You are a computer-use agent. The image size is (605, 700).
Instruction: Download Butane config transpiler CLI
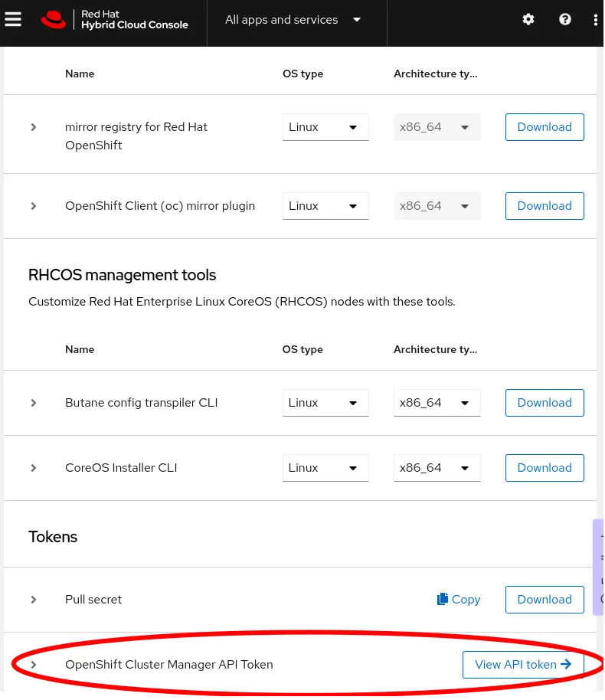pos(544,403)
